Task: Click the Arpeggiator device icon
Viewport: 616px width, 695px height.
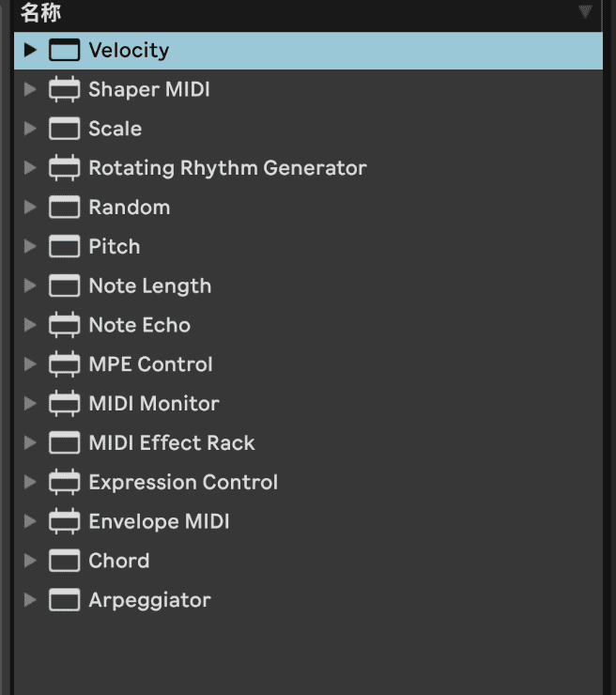Action: click(64, 600)
